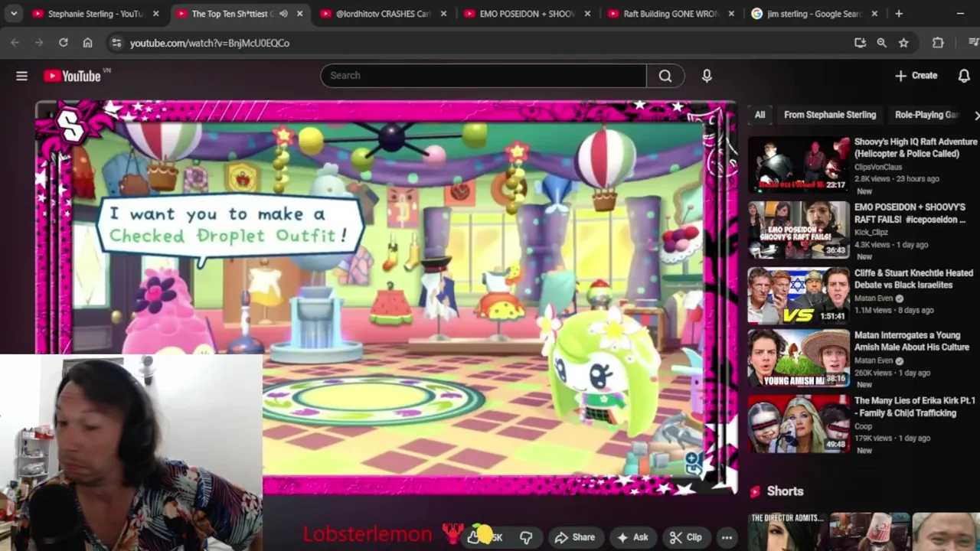
Task: Click the playing video to pause
Action: point(387,298)
